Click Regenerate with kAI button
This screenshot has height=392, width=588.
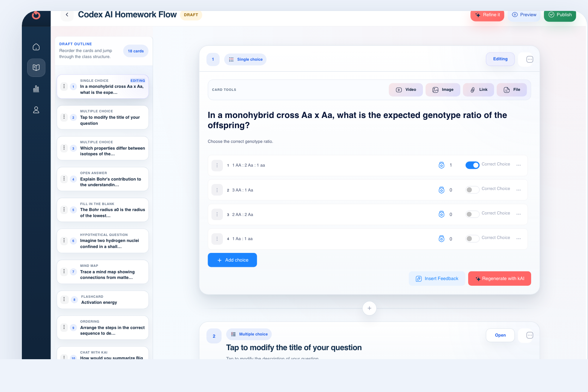coord(499,279)
